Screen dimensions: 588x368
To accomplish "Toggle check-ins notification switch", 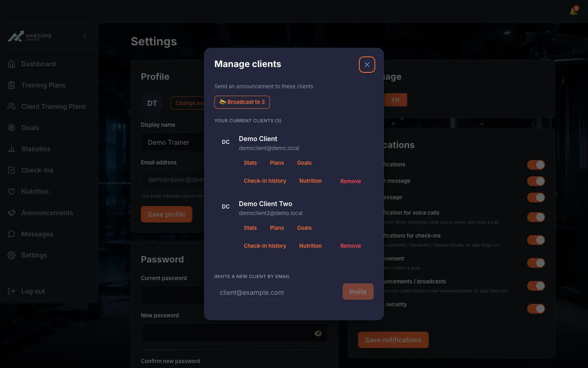I will tap(536, 240).
